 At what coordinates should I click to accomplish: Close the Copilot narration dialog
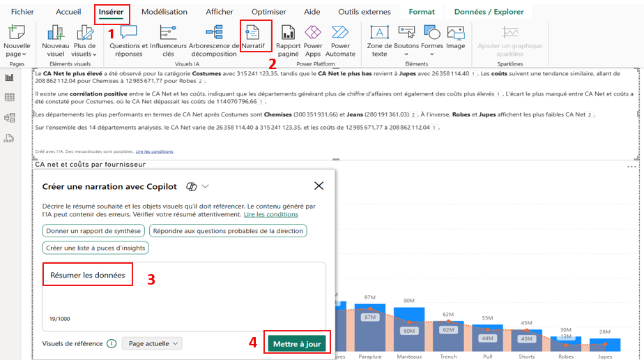tap(319, 186)
